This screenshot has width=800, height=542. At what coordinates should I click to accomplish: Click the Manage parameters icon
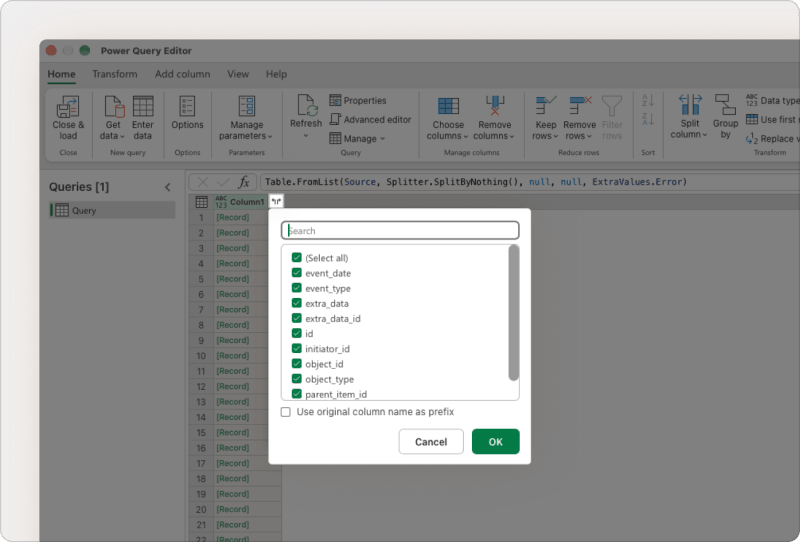(247, 107)
